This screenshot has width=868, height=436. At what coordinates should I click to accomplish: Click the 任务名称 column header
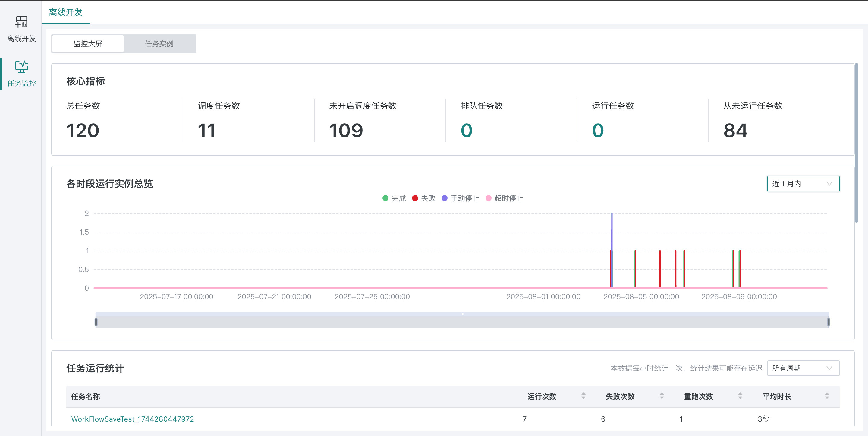(86, 397)
